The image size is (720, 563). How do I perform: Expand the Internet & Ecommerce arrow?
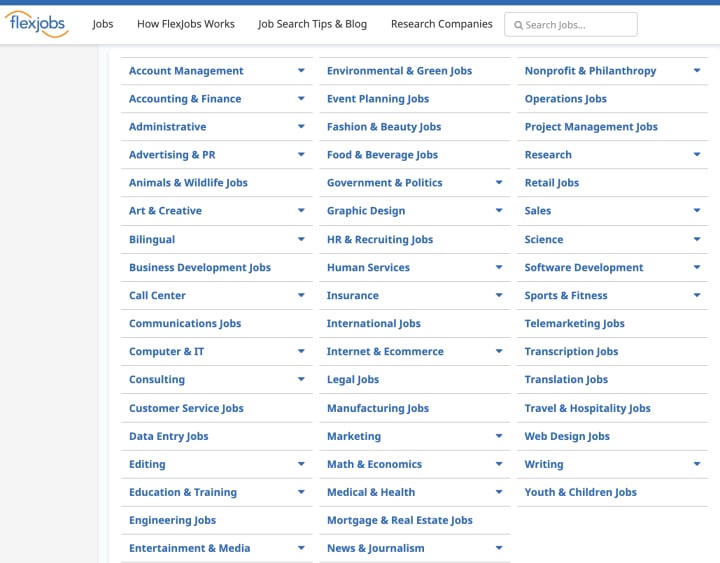499,351
